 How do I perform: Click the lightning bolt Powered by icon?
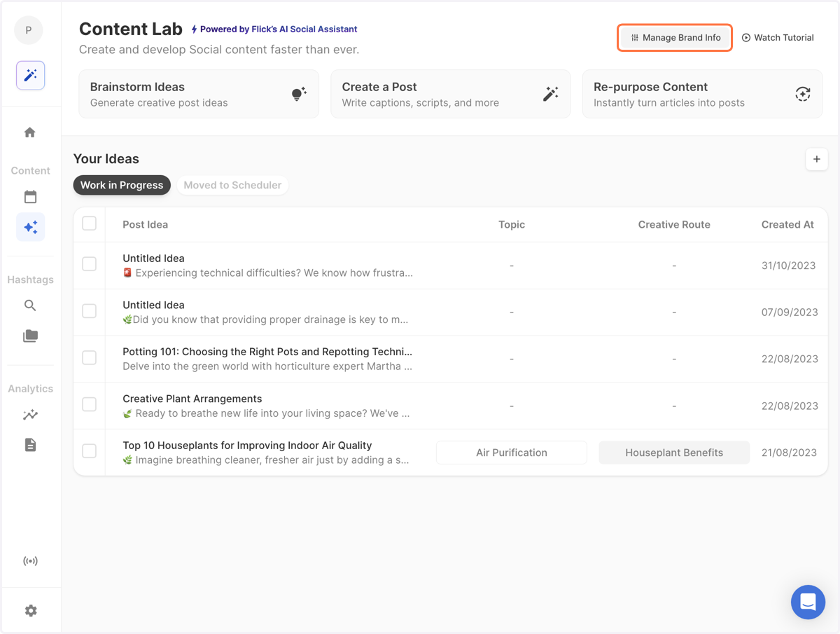[195, 29]
